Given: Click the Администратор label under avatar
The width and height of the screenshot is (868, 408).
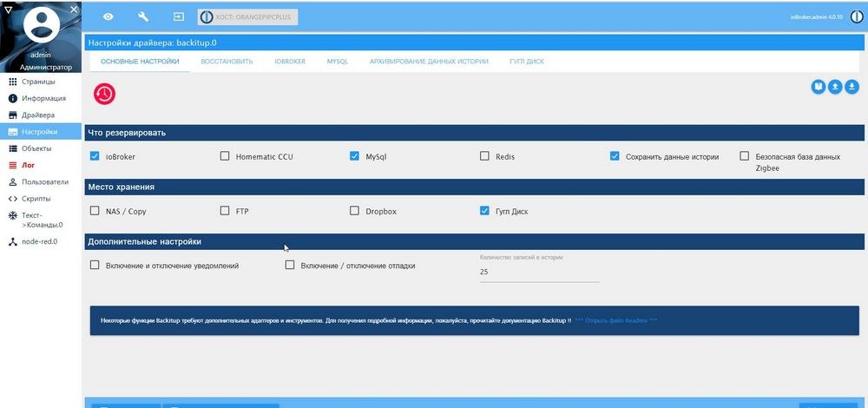Looking at the screenshot, I should tap(46, 67).
